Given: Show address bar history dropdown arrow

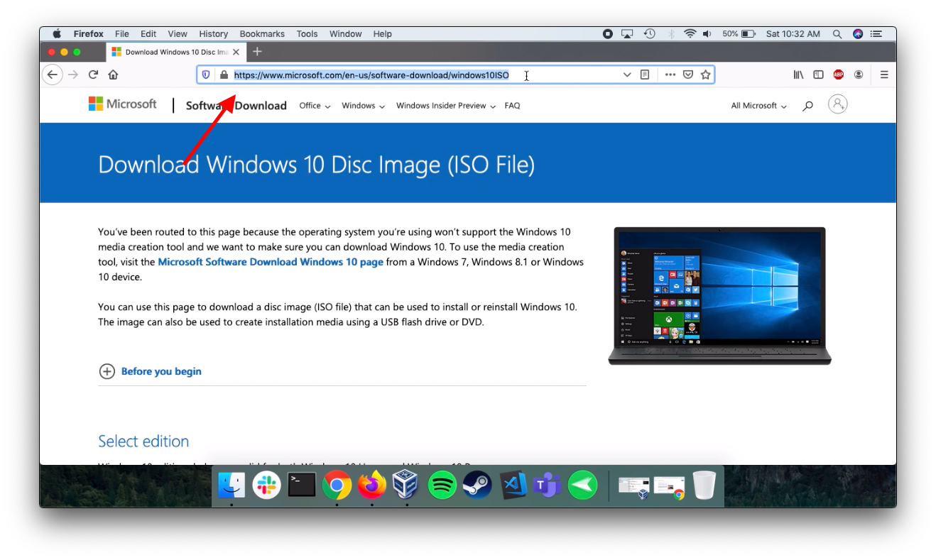Looking at the screenshot, I should (627, 75).
